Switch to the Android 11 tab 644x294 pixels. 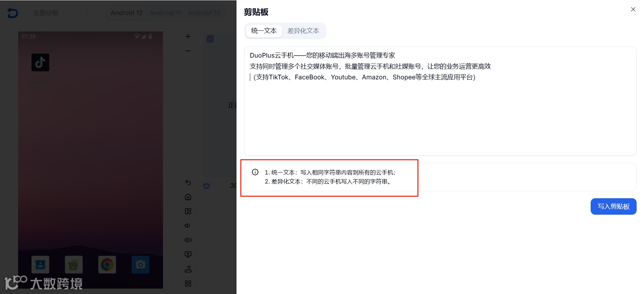click(x=165, y=13)
